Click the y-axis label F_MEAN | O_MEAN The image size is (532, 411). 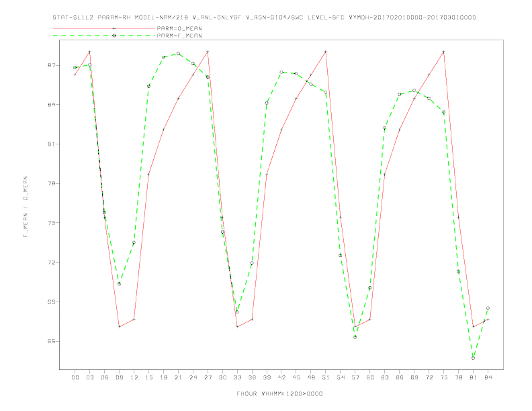tap(26, 207)
